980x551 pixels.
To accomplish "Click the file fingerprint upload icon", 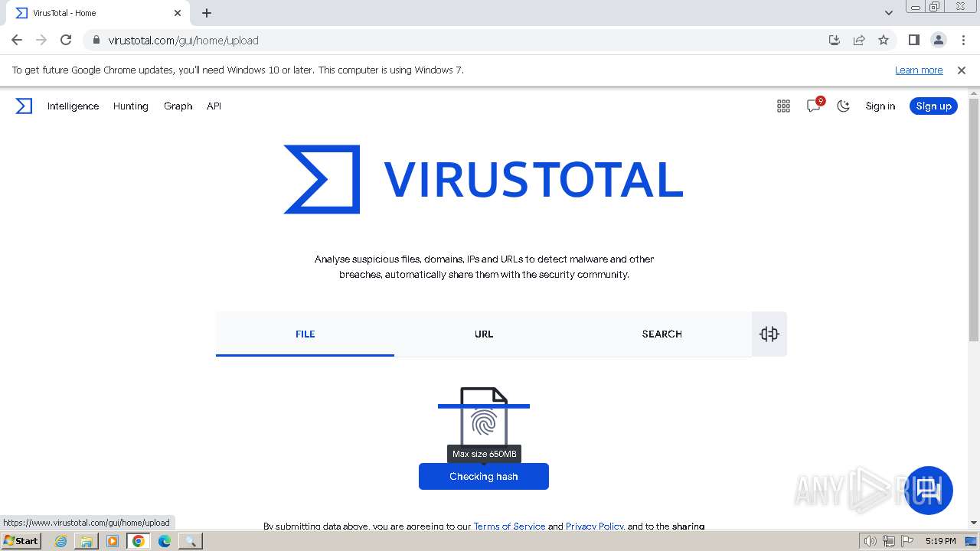I will click(484, 417).
